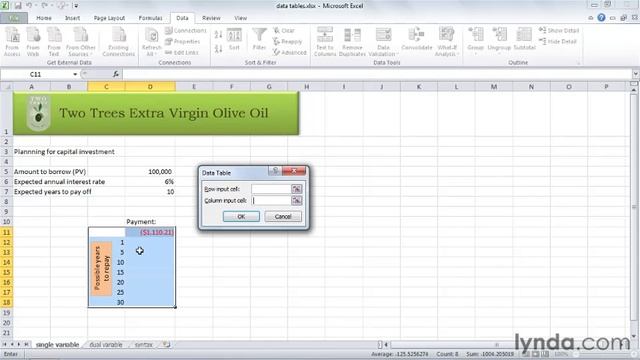Open the Name Box dropdown arrow
Screen dimensions: 640x360
pyautogui.click(x=75, y=74)
